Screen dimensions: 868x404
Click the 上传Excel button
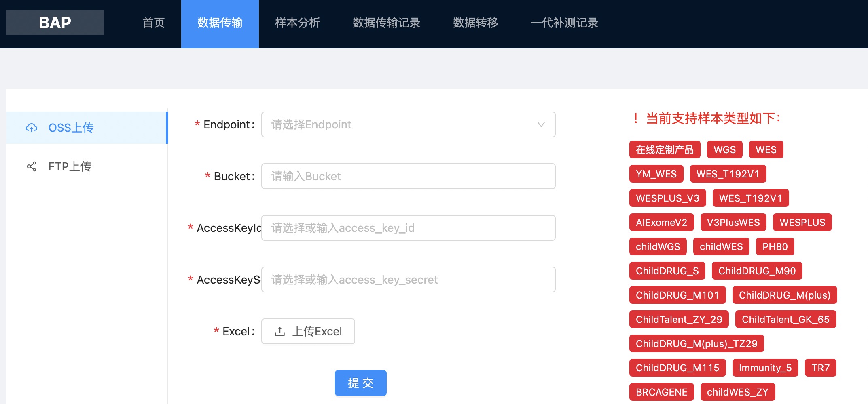(x=308, y=331)
